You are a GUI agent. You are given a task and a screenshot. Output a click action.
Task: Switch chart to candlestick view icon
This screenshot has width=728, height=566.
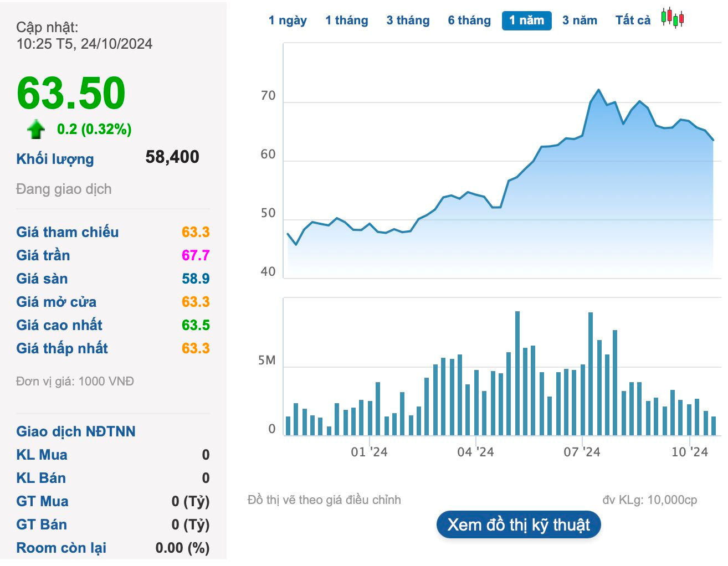click(673, 18)
